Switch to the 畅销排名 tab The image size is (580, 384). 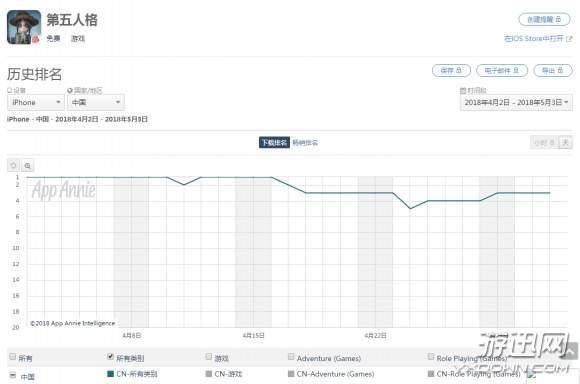305,143
